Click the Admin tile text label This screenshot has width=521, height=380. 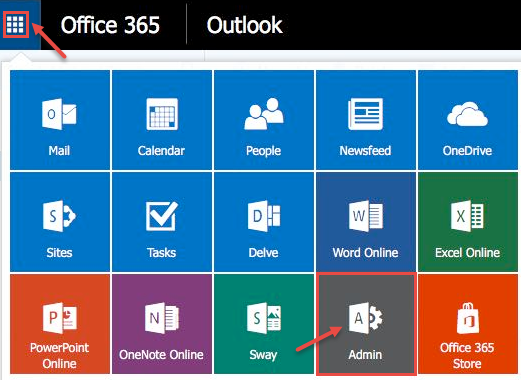pyautogui.click(x=365, y=355)
